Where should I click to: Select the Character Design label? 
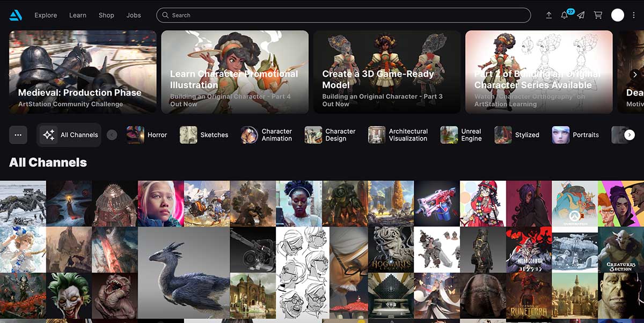(340, 135)
